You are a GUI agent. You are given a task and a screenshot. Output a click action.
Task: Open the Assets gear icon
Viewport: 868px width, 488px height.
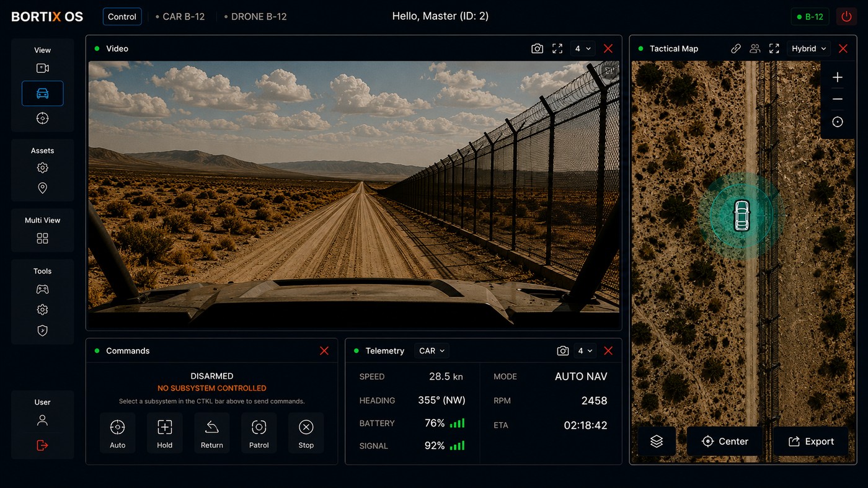coord(42,168)
